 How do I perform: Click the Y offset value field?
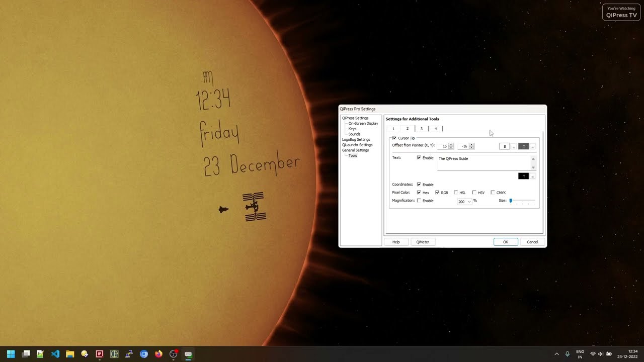(x=463, y=146)
